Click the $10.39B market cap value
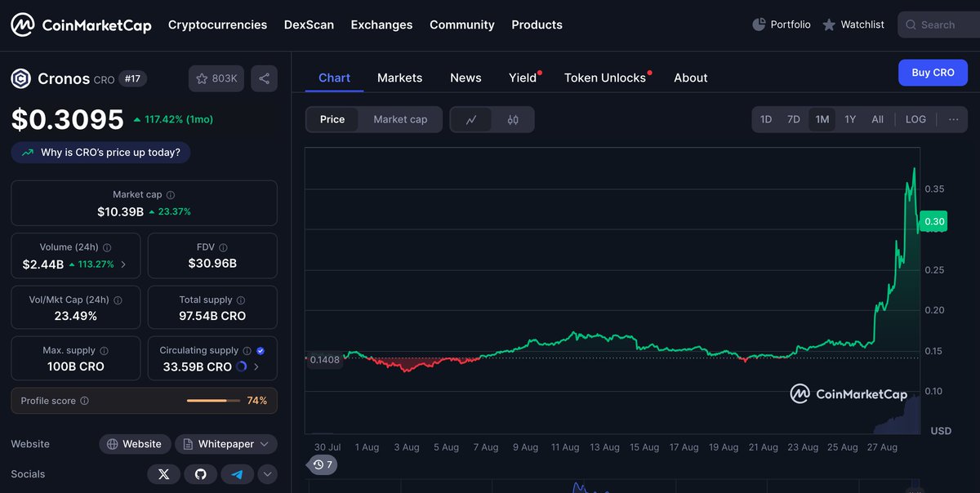Screen dimensions: 980x493 click(x=120, y=211)
